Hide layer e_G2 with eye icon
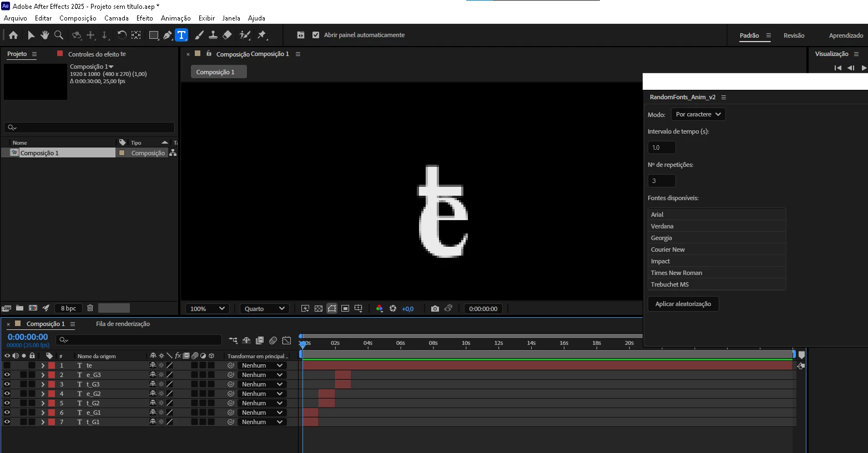This screenshot has width=868, height=453. tap(7, 394)
